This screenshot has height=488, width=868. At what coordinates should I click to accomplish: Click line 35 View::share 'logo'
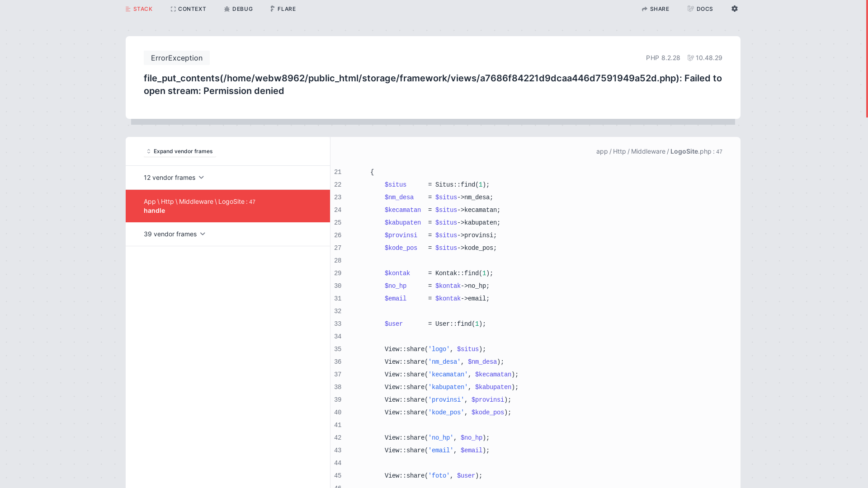pyautogui.click(x=435, y=349)
